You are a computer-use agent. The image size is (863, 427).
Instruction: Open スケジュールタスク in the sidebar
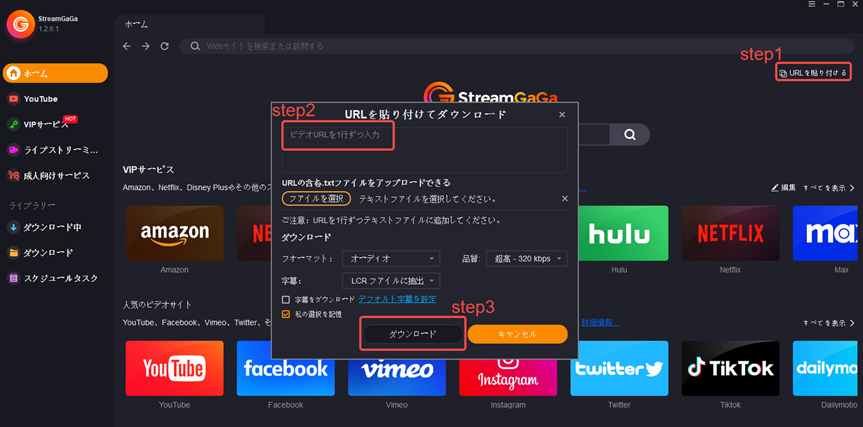tap(55, 278)
